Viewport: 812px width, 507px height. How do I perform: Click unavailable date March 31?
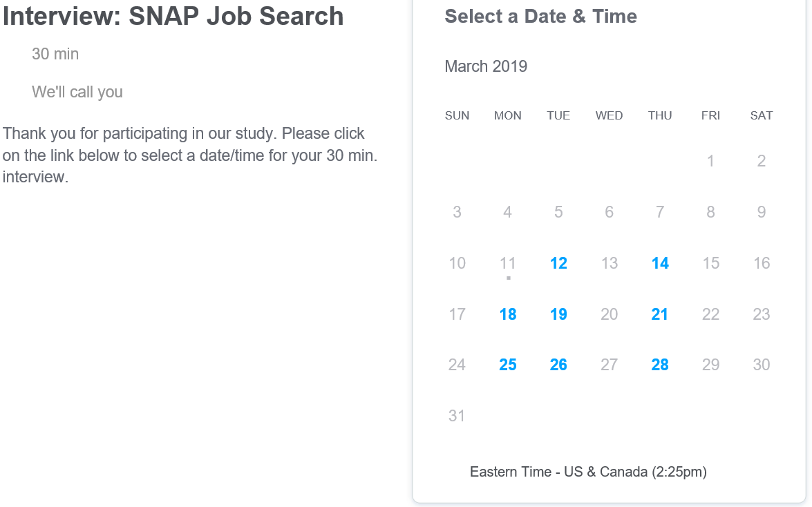(x=457, y=416)
